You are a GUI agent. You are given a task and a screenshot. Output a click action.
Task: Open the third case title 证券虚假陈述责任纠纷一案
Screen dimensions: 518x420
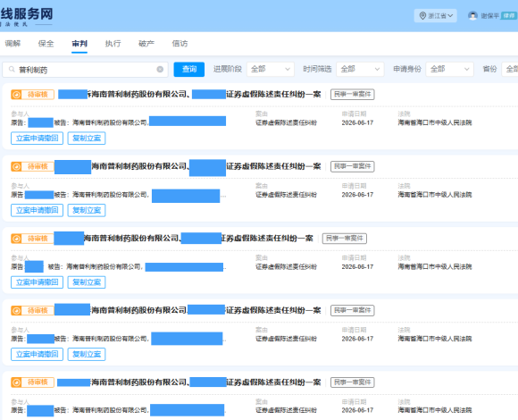[267, 239]
